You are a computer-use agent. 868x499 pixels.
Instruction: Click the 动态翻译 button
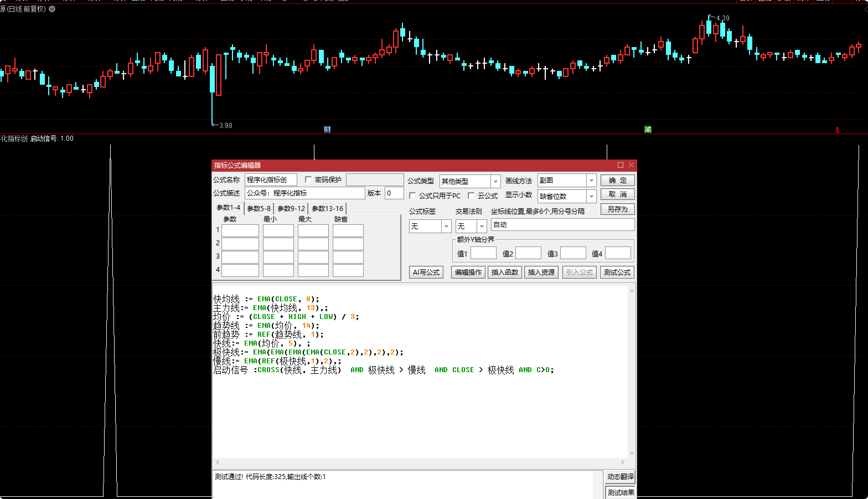(x=620, y=477)
